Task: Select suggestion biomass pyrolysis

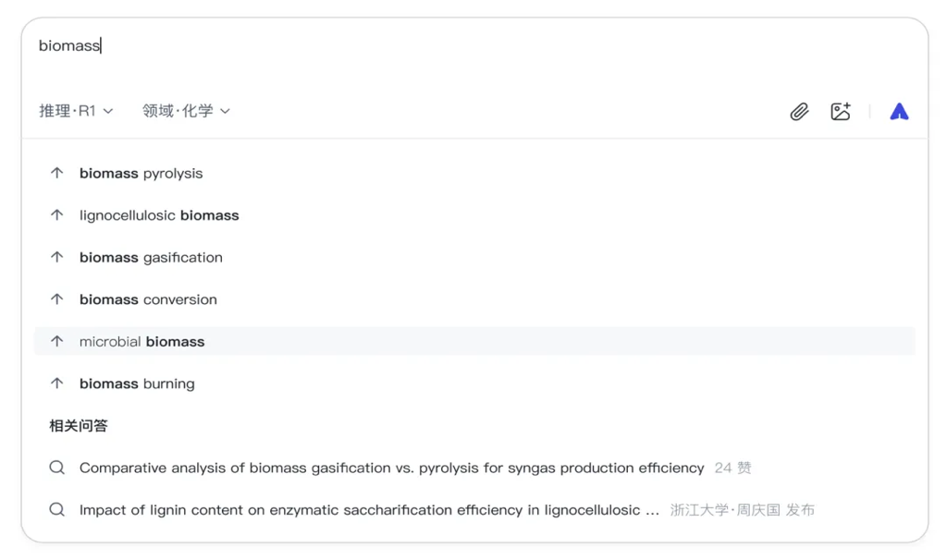Action: (x=474, y=173)
